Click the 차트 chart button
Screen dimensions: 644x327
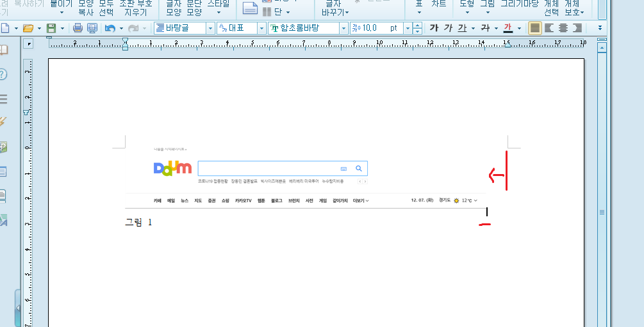(439, 4)
